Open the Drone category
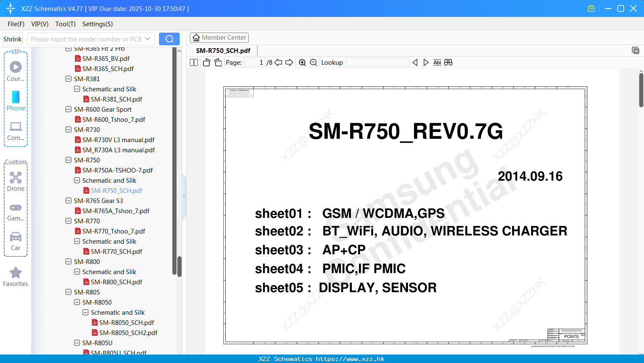 pyautogui.click(x=16, y=181)
